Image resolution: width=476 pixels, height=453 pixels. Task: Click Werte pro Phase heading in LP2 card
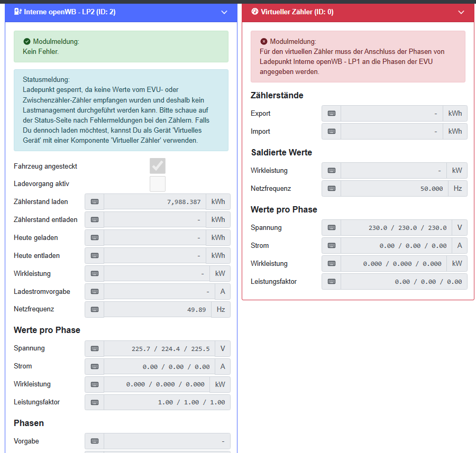(47, 330)
